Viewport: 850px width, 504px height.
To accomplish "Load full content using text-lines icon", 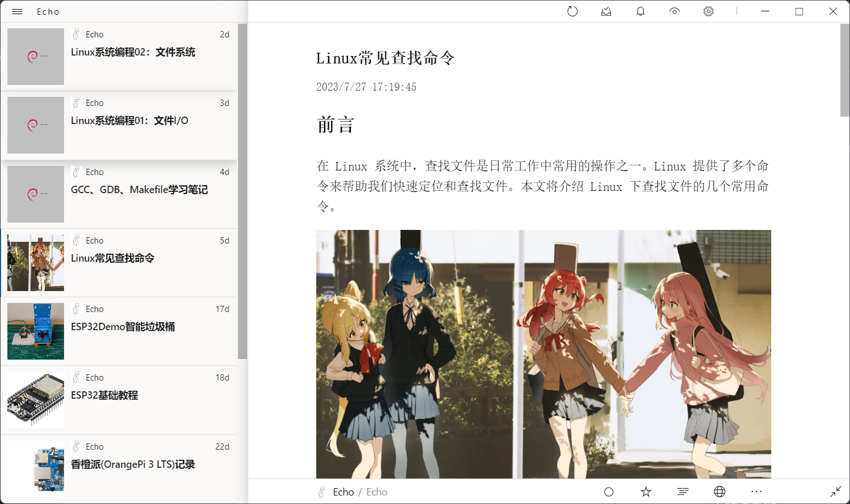I will 683,492.
